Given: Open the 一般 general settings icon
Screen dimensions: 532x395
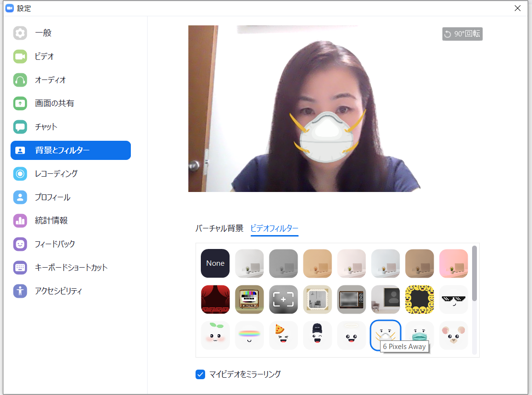Looking at the screenshot, I should pos(20,33).
